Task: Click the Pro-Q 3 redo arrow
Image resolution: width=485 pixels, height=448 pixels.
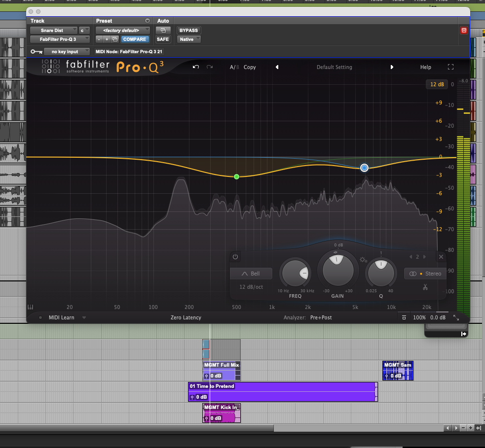Action: click(209, 67)
